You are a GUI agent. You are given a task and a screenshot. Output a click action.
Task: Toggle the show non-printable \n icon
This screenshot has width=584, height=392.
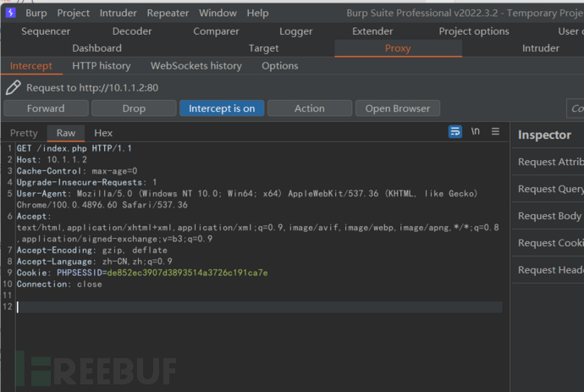pos(476,131)
